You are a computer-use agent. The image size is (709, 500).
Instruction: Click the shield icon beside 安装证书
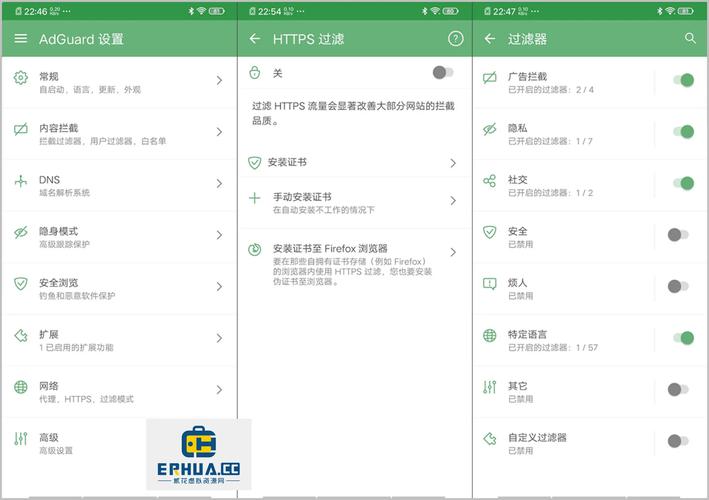[255, 162]
